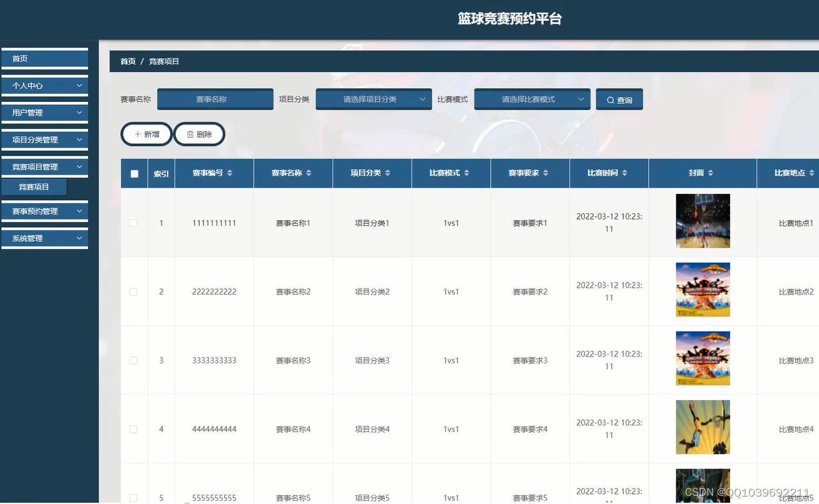Click 1vs1 mode in row 赛事名称1
This screenshot has width=819, height=504.
point(451,223)
